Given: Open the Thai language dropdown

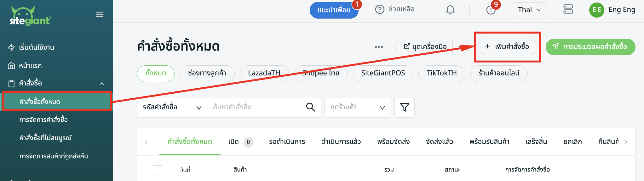Looking at the screenshot, I should click(529, 10).
